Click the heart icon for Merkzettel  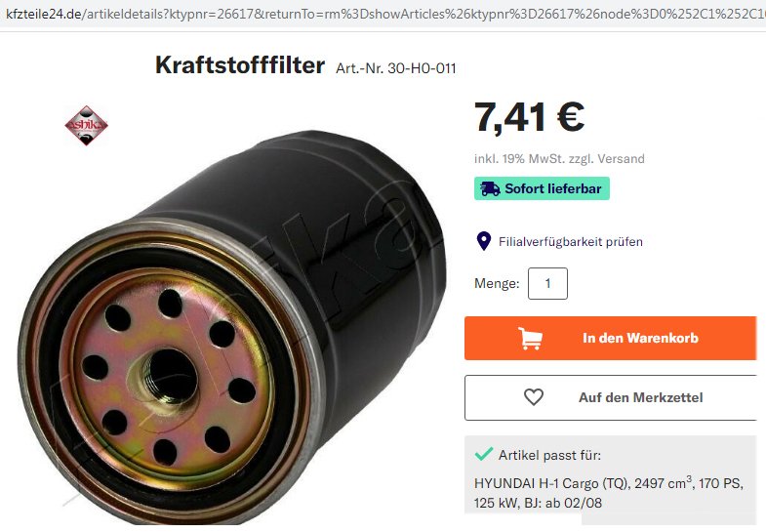[534, 397]
